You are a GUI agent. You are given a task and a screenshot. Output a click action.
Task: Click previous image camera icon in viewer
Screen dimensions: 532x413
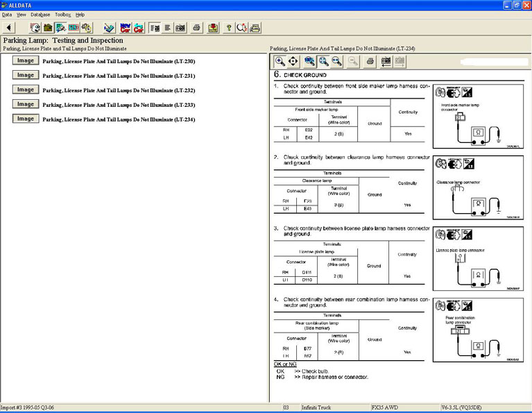pos(386,61)
